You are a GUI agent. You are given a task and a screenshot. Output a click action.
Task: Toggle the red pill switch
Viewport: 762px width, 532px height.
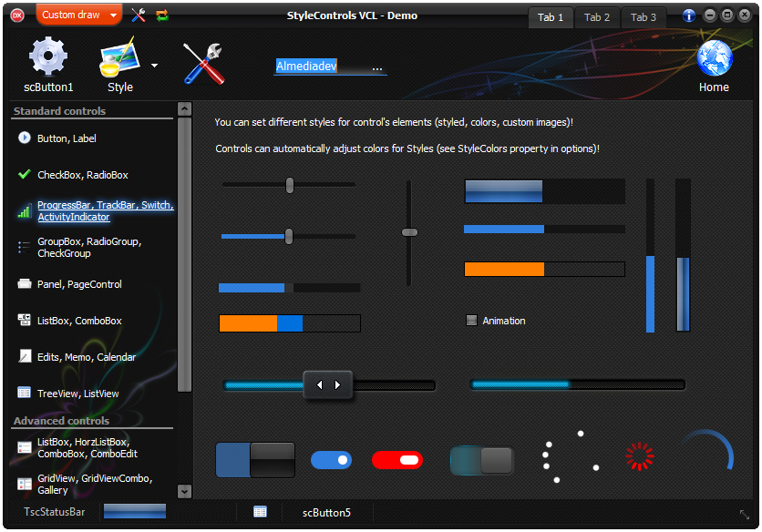(397, 460)
